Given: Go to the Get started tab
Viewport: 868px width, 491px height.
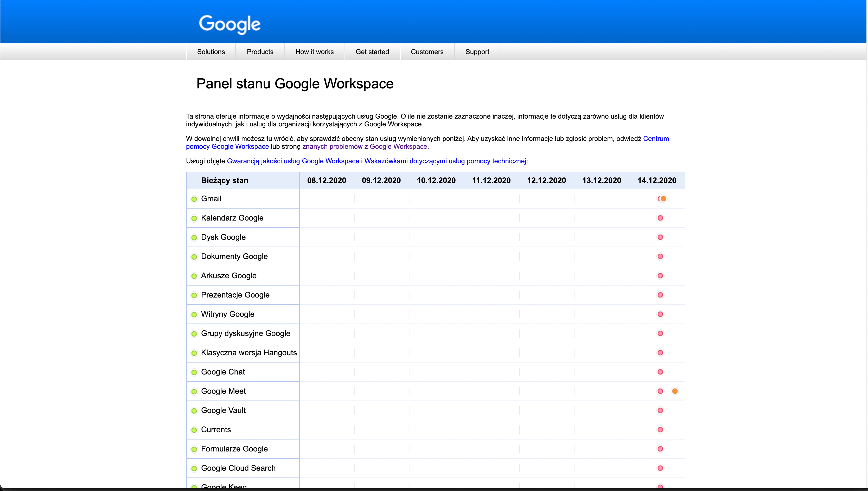Looking at the screenshot, I should click(x=372, y=52).
